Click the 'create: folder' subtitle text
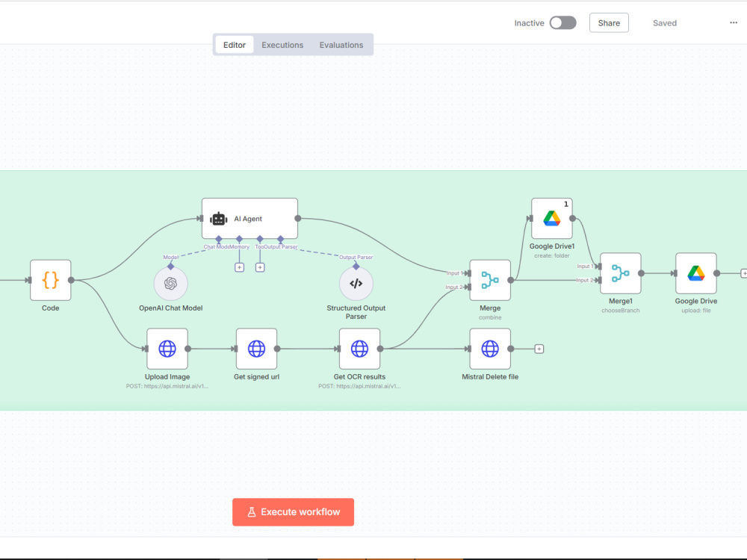 pos(552,255)
